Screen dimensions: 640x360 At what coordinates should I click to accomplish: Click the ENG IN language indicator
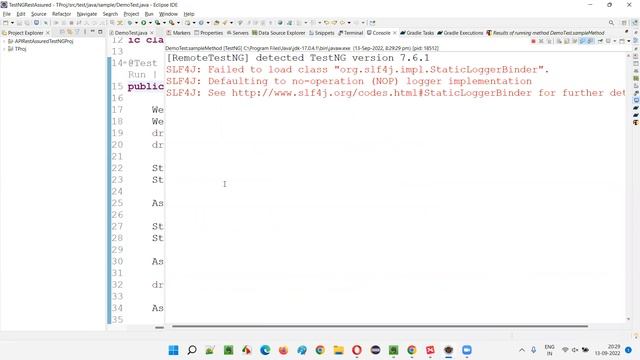pos(549,350)
